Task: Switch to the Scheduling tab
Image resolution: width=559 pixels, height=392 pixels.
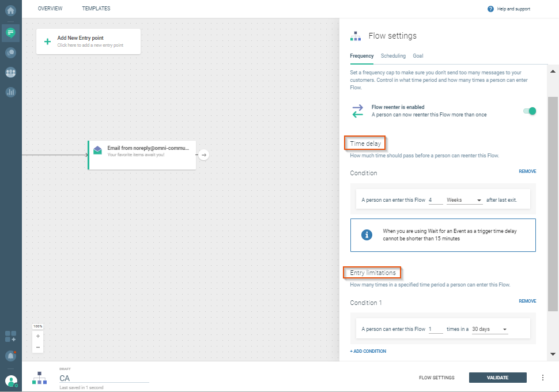Action: pyautogui.click(x=393, y=56)
